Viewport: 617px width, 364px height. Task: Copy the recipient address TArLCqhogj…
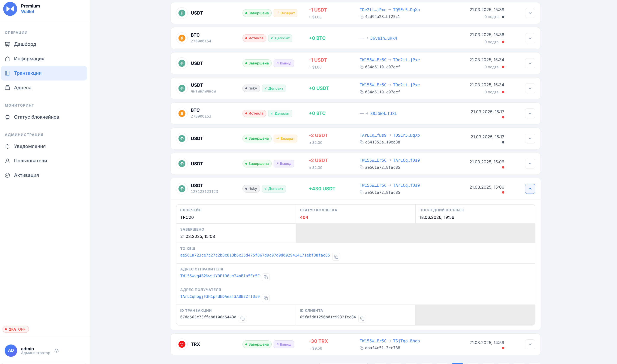click(x=266, y=298)
